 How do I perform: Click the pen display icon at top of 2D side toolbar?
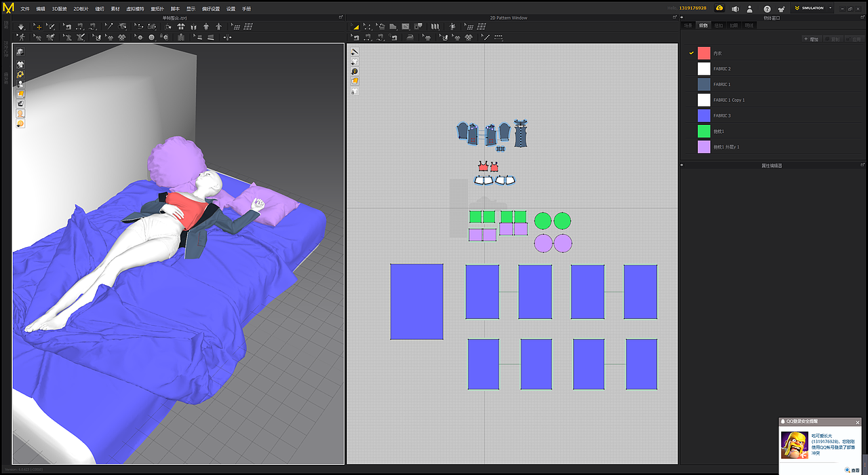[355, 52]
